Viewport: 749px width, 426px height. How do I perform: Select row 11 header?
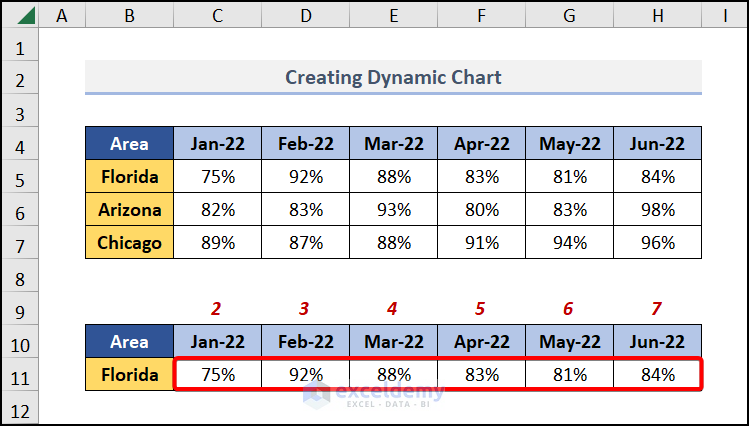pos(22,375)
